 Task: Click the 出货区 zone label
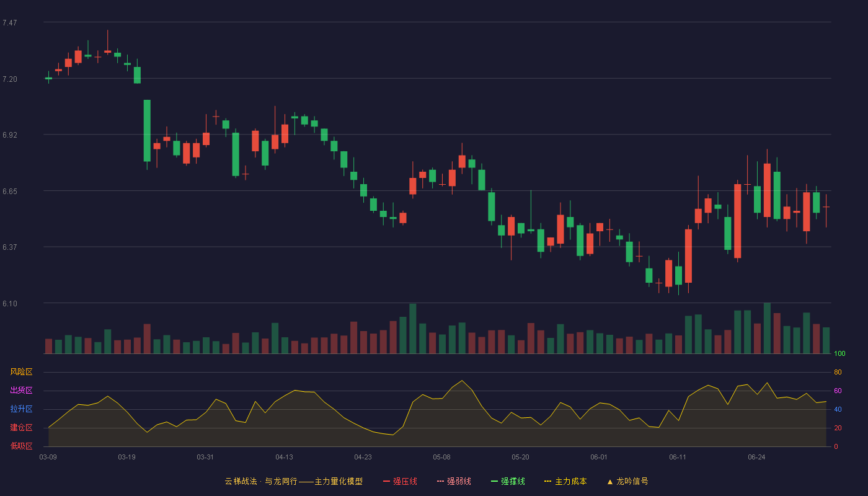pyautogui.click(x=21, y=391)
